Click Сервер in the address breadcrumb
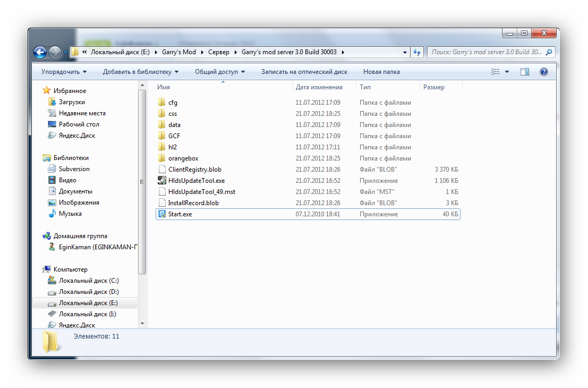The width and height of the screenshot is (588, 388). pyautogui.click(x=219, y=52)
